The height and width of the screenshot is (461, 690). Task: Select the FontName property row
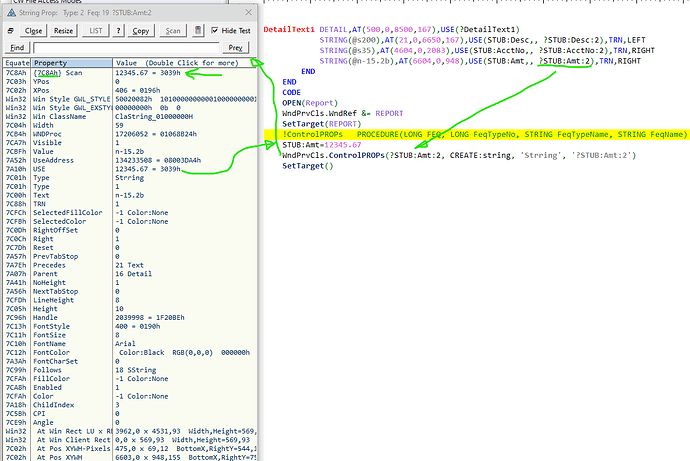tap(70, 343)
